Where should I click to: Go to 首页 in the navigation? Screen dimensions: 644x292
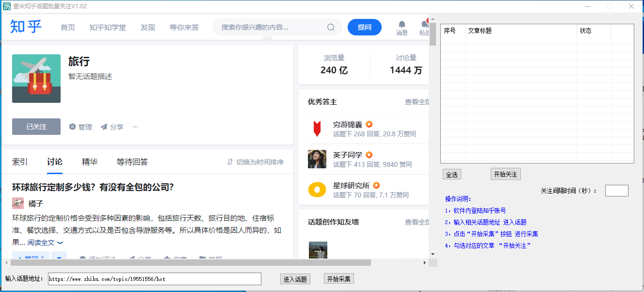pyautogui.click(x=68, y=27)
